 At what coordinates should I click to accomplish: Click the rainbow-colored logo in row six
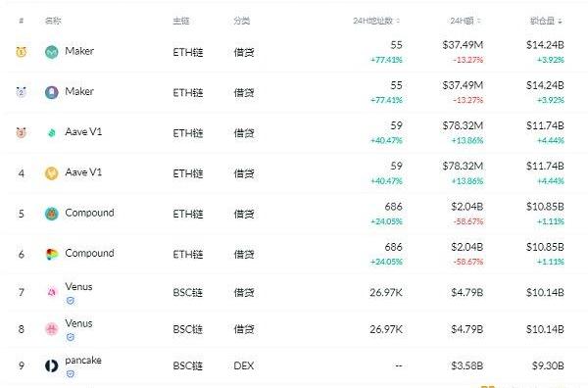point(51,254)
